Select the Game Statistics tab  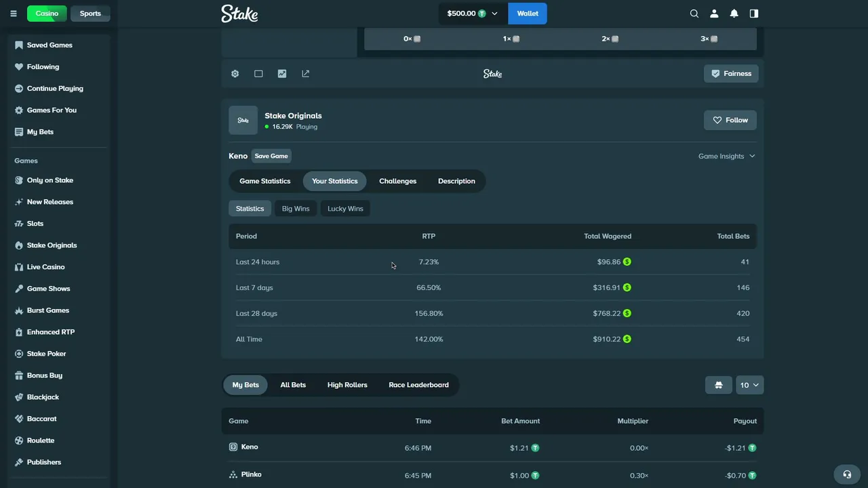click(x=265, y=182)
